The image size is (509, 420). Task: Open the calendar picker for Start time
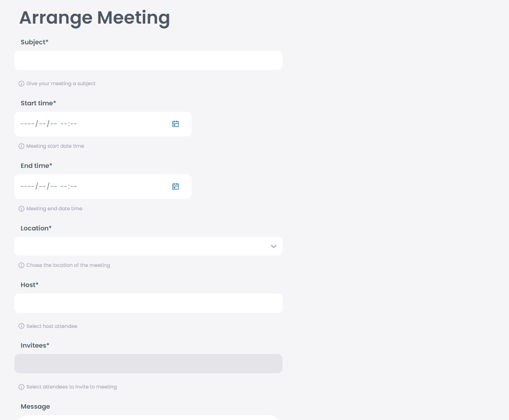176,124
